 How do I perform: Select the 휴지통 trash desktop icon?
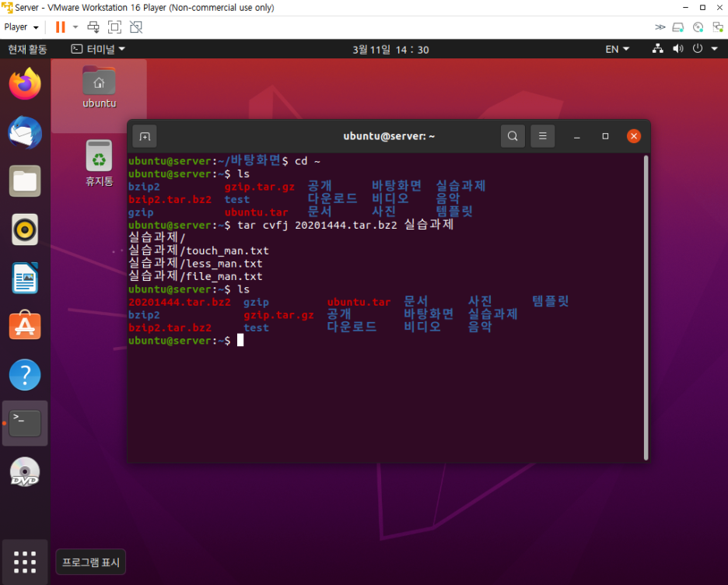point(99,163)
